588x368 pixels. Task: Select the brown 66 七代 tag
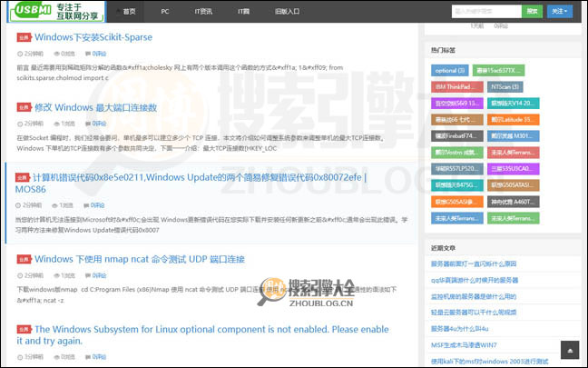pyautogui.click(x=457, y=120)
